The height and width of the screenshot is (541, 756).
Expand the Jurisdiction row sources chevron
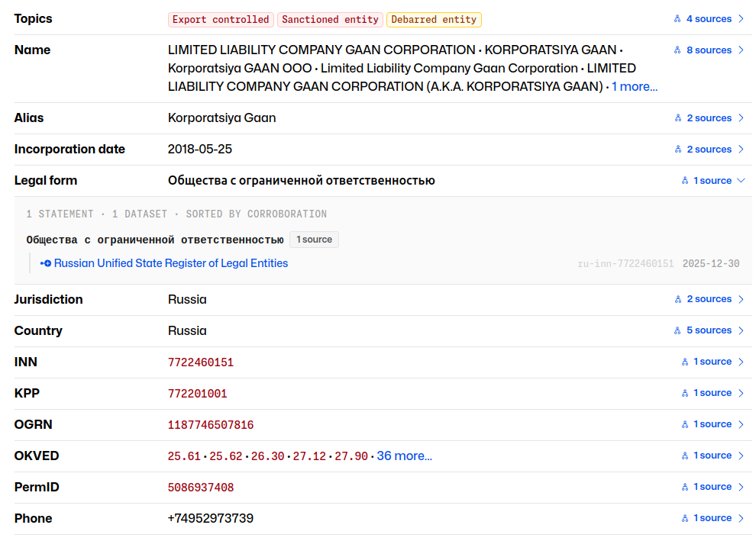[x=741, y=299]
